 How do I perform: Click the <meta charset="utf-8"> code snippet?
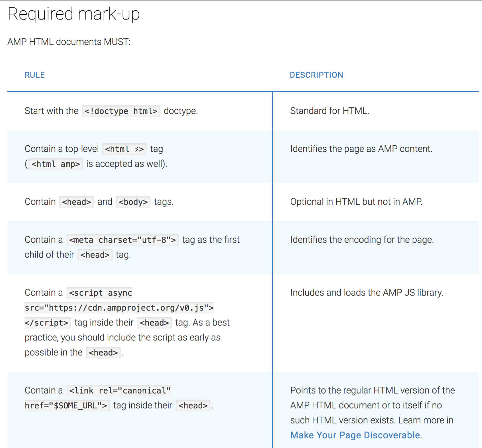coord(123,240)
